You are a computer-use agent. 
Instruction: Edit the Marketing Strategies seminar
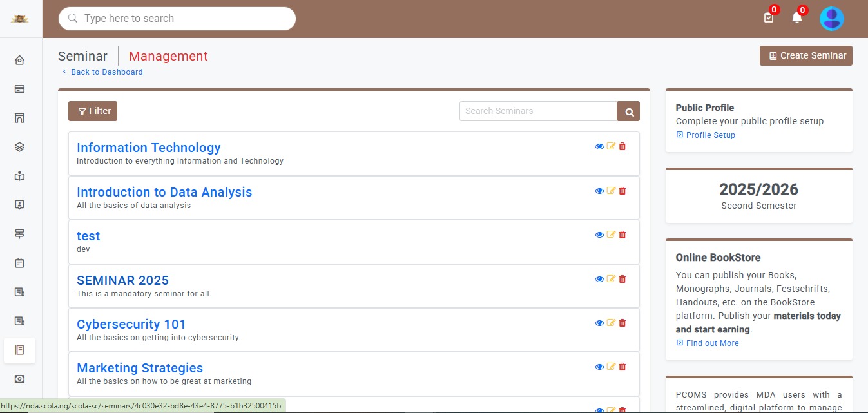[611, 367]
